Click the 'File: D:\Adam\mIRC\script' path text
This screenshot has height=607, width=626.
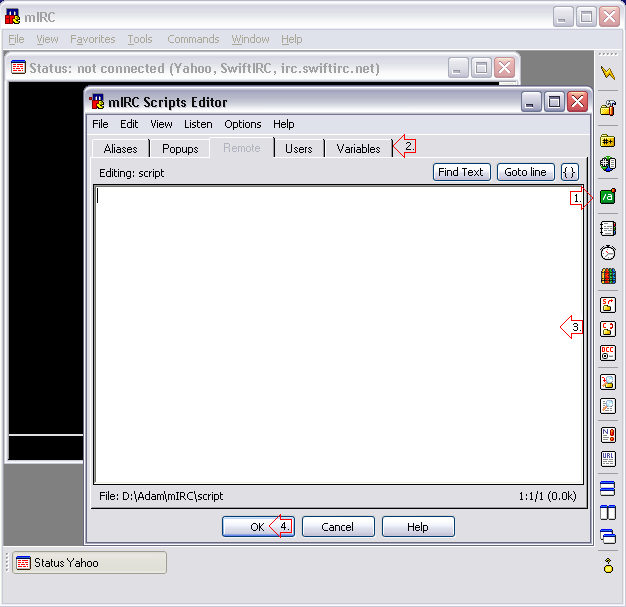(x=161, y=496)
